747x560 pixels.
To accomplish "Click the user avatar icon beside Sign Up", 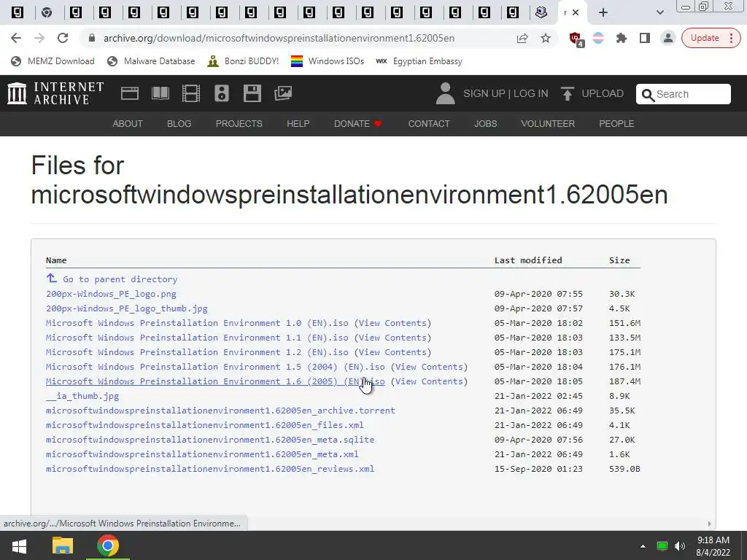I will click(x=446, y=93).
